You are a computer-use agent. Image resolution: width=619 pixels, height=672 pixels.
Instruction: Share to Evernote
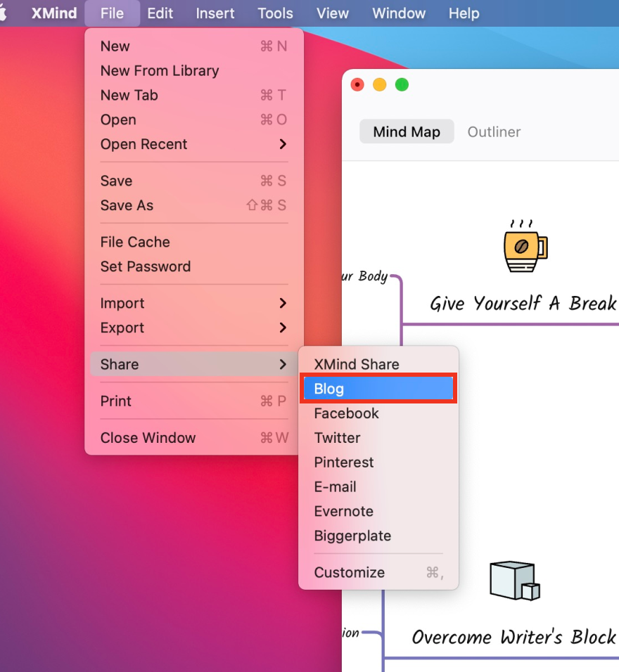tap(378, 511)
